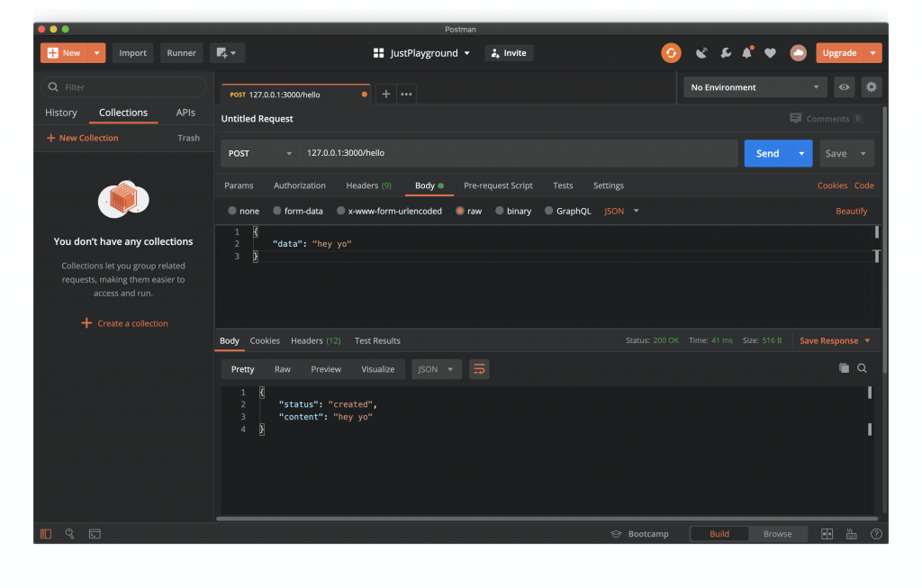922x588 pixels.
Task: Expand the Save button dropdown arrow
Action: point(863,153)
